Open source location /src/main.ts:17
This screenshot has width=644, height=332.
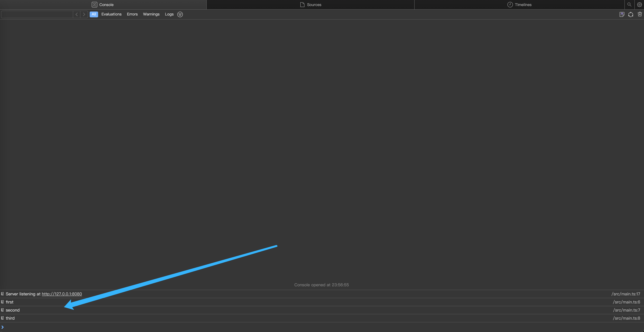coord(626,294)
